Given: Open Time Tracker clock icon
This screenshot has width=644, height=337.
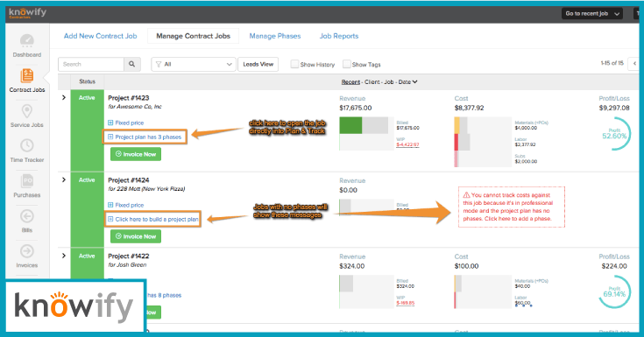Looking at the screenshot, I should [27, 145].
